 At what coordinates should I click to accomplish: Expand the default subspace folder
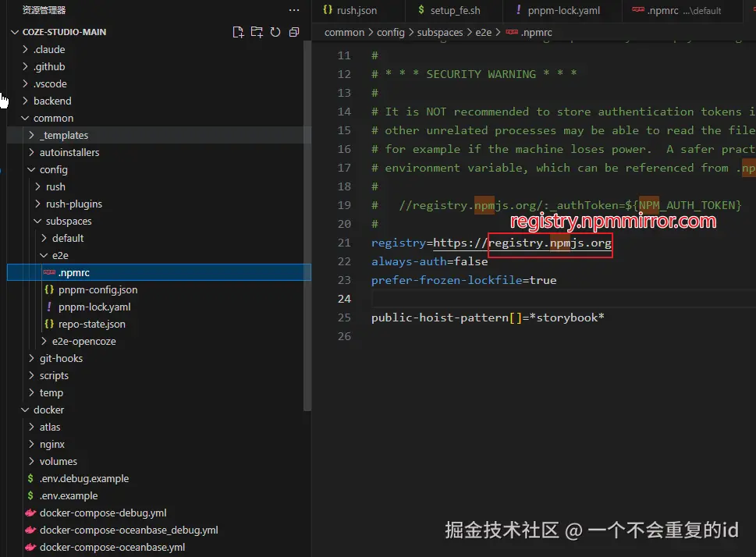coord(44,238)
